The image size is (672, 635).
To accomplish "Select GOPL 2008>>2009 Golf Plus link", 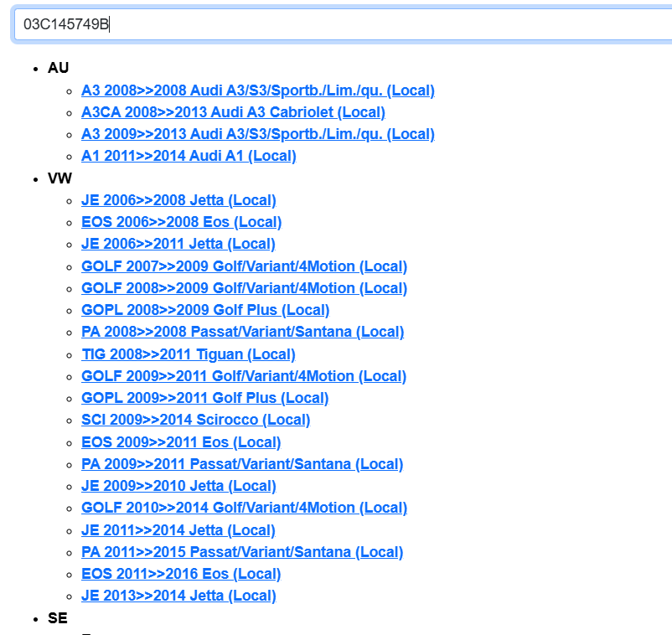I will coord(205,310).
